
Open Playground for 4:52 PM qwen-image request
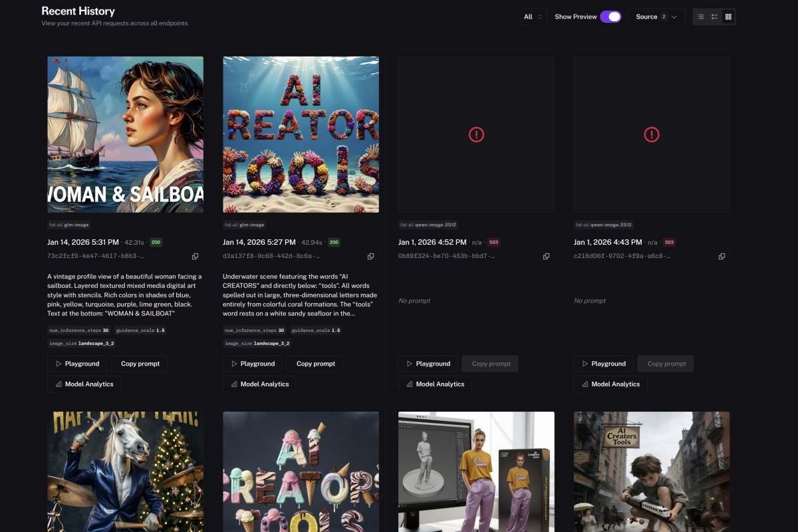click(x=428, y=364)
